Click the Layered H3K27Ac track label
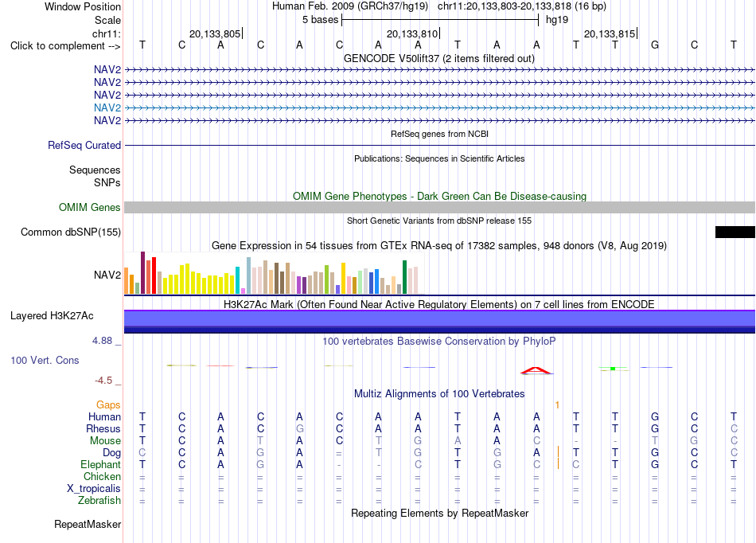The width and height of the screenshot is (756, 543). point(52,316)
